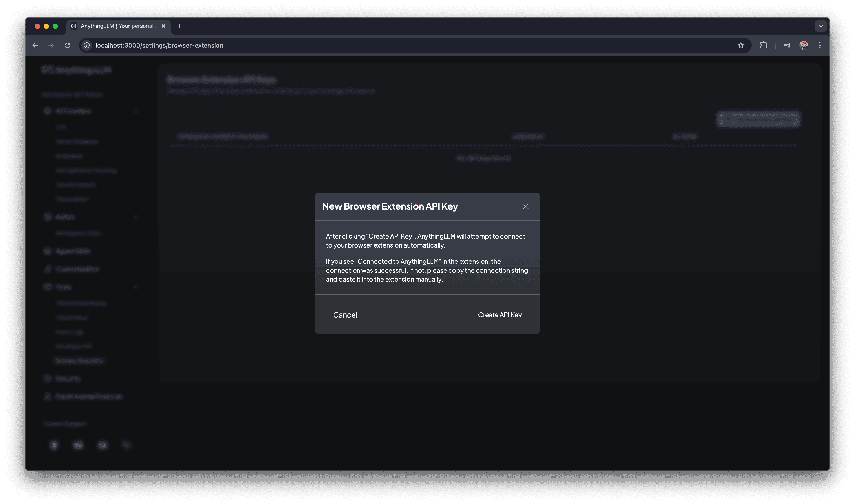Viewport: 855px width, 504px height.
Task: Click the Create API Key button
Action: click(x=500, y=315)
